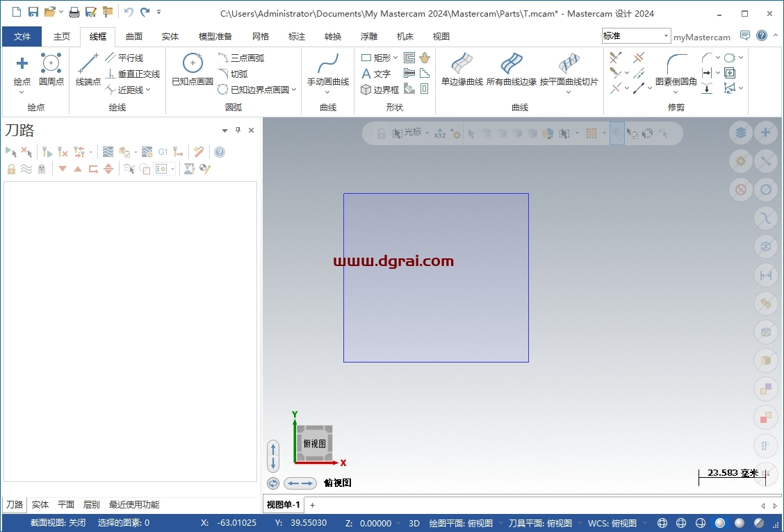Image resolution: width=784 pixels, height=532 pixels.
Task: Save file using toolbar disk icon
Action: tap(33, 12)
